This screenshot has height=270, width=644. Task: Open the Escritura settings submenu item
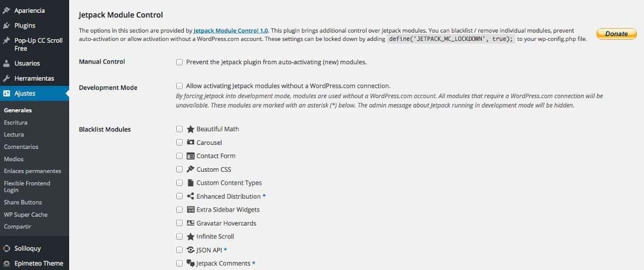pyautogui.click(x=16, y=123)
